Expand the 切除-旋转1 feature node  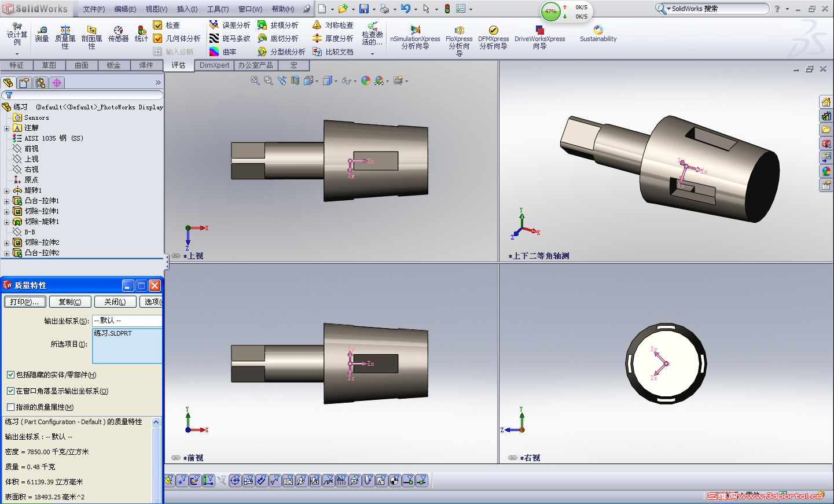(x=6, y=222)
